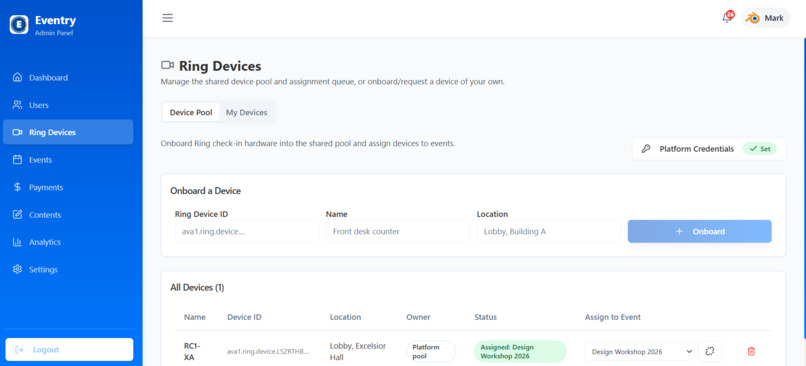Click the Lobby, Excelsior Hall location cell
The image size is (806, 366).
coord(358,351)
